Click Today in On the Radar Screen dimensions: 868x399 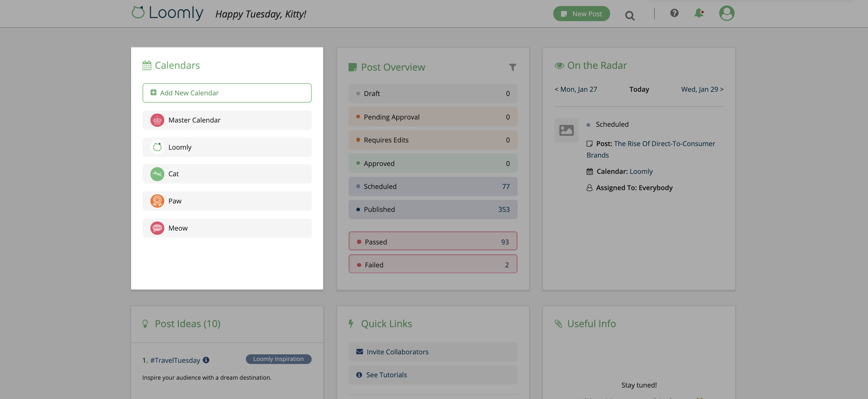click(x=639, y=89)
